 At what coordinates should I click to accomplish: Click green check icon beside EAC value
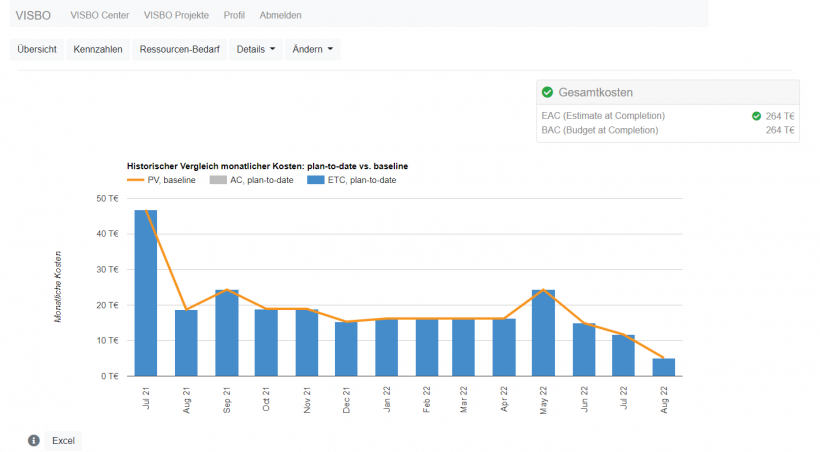756,116
